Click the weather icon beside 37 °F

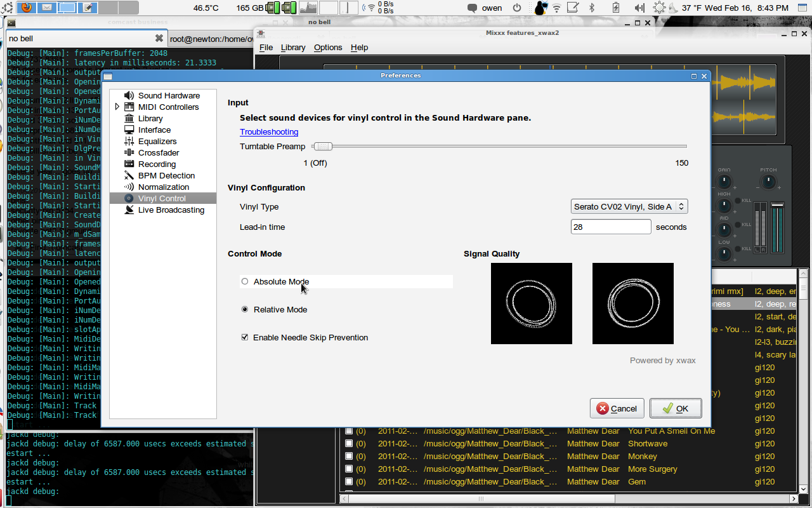pyautogui.click(x=660, y=8)
